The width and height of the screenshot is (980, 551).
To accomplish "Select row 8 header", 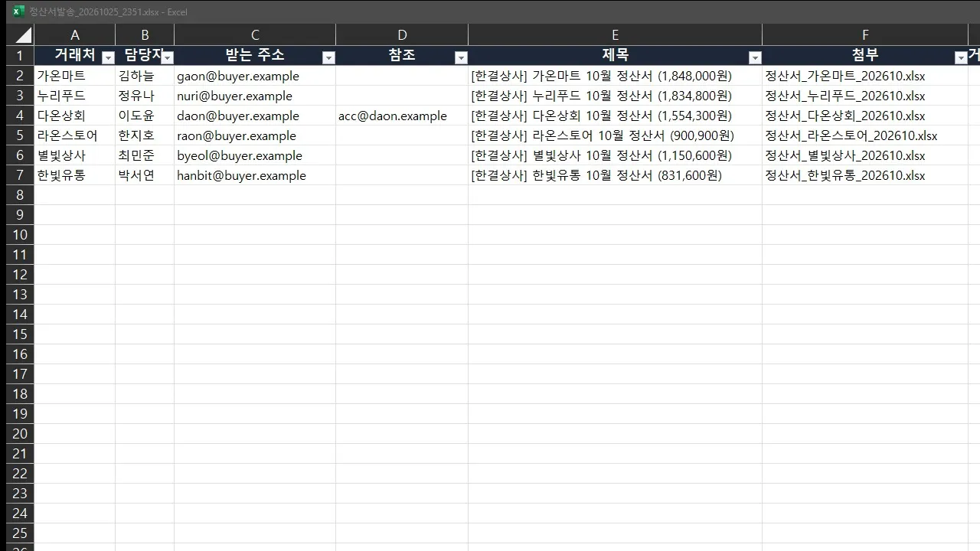I will [x=20, y=195].
